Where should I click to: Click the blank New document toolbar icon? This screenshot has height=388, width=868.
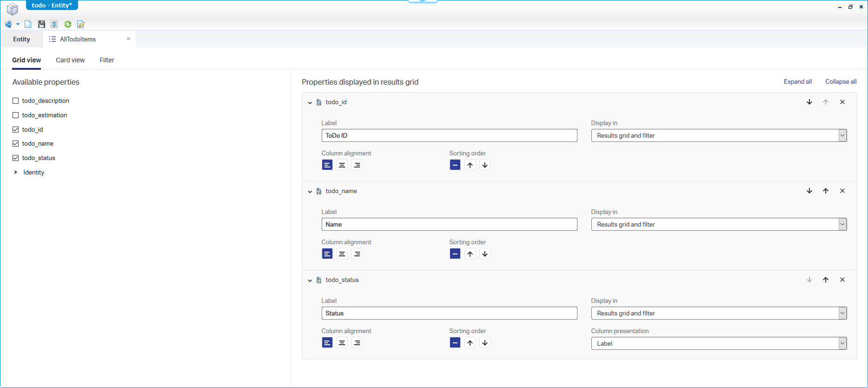(x=28, y=24)
